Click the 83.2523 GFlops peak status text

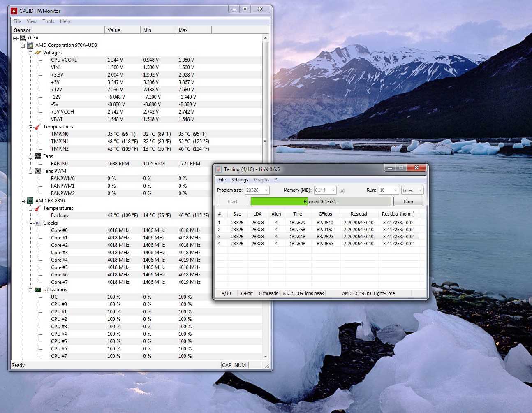(x=303, y=293)
